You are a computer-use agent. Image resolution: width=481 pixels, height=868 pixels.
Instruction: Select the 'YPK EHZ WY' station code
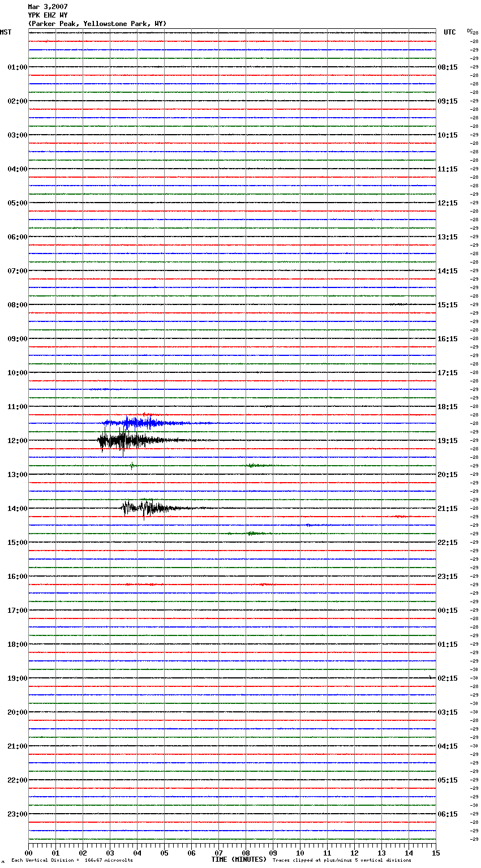[48, 15]
